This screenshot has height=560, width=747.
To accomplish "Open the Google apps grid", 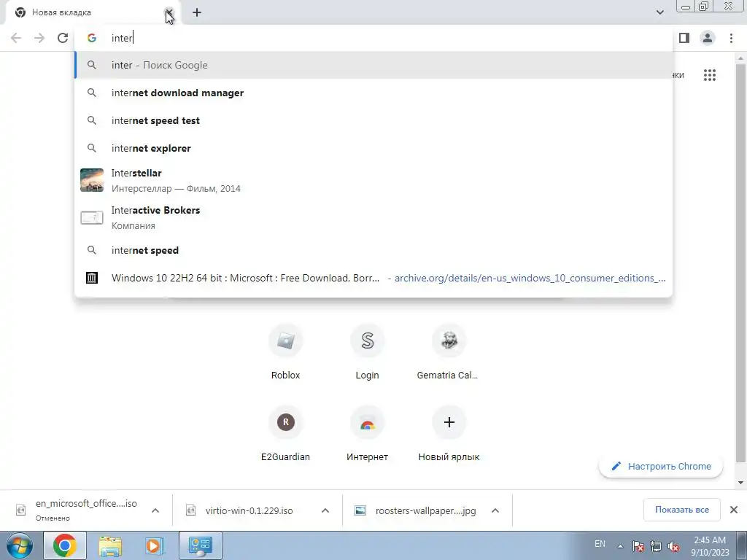I will [709, 75].
